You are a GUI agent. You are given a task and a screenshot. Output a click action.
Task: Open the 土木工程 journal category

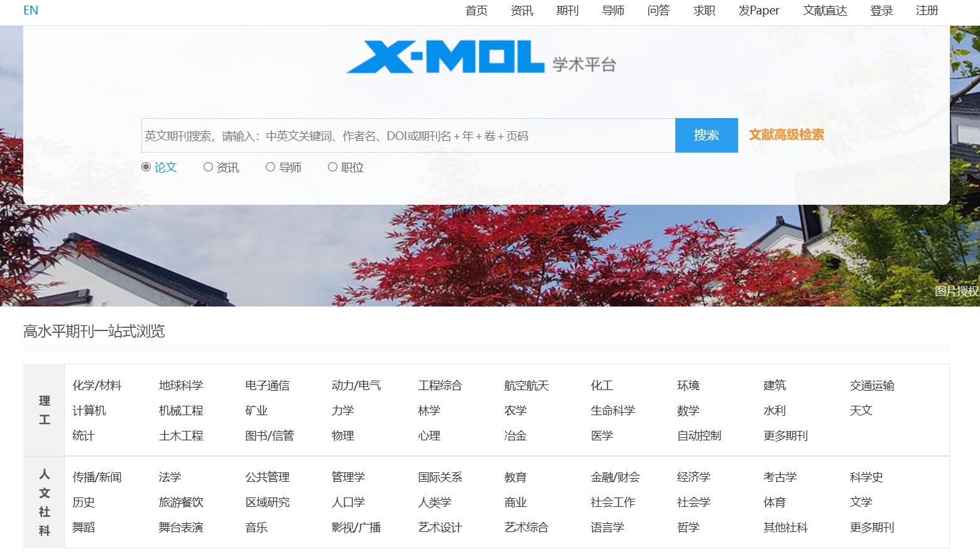pos(181,436)
